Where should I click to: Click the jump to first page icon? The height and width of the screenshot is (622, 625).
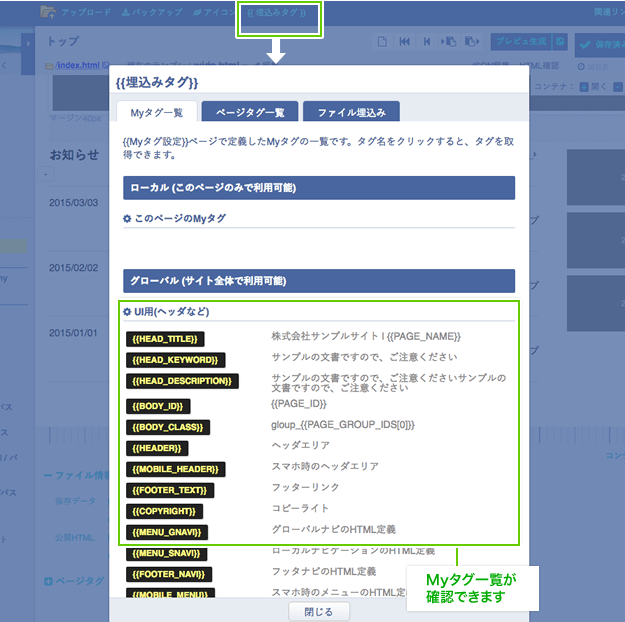(x=405, y=42)
